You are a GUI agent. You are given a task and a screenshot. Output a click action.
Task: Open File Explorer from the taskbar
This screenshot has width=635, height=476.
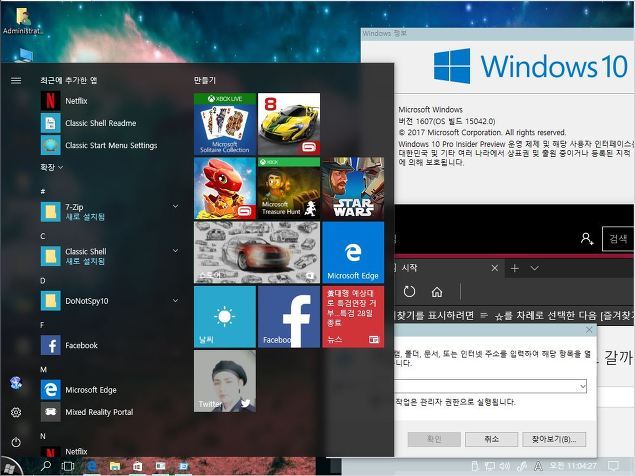tap(115, 467)
